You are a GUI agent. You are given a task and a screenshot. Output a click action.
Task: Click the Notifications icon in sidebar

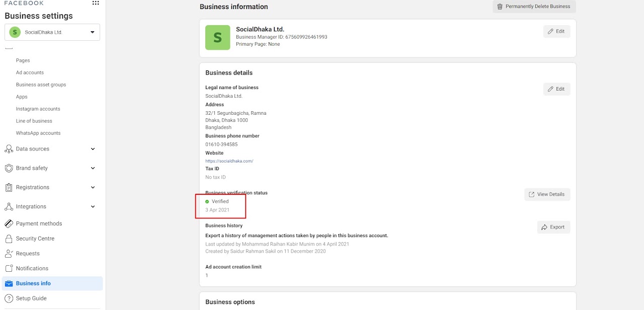[9, 268]
